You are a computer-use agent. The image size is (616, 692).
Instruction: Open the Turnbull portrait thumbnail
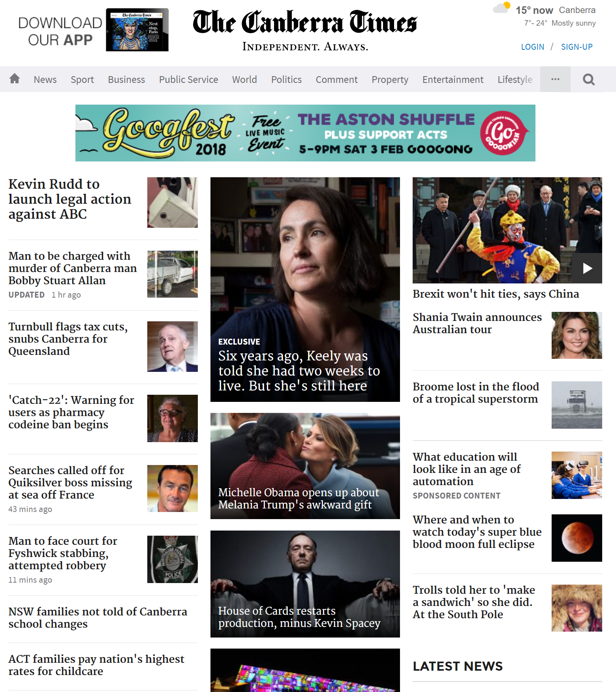[173, 347]
